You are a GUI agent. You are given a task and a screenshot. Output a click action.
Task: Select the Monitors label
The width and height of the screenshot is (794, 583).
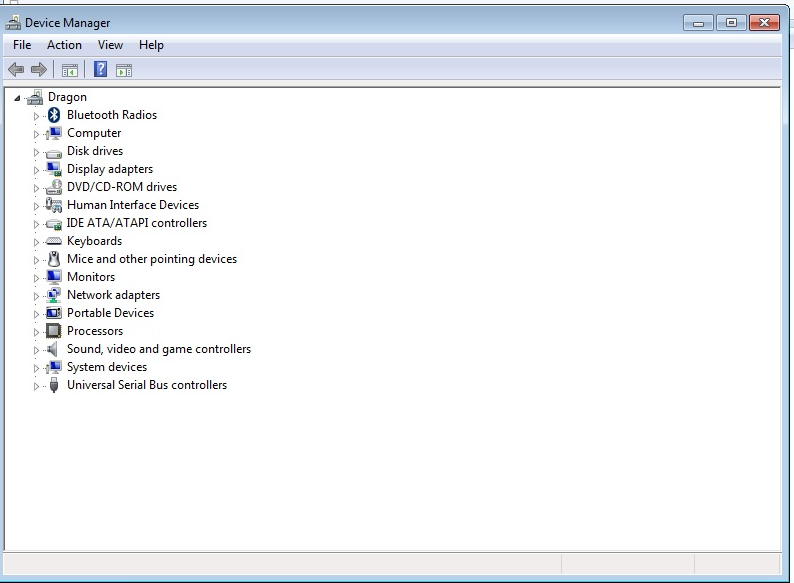[x=91, y=277]
